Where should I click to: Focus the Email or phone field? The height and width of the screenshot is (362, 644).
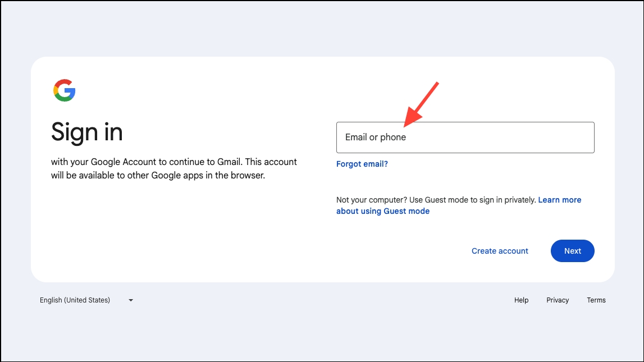point(465,138)
